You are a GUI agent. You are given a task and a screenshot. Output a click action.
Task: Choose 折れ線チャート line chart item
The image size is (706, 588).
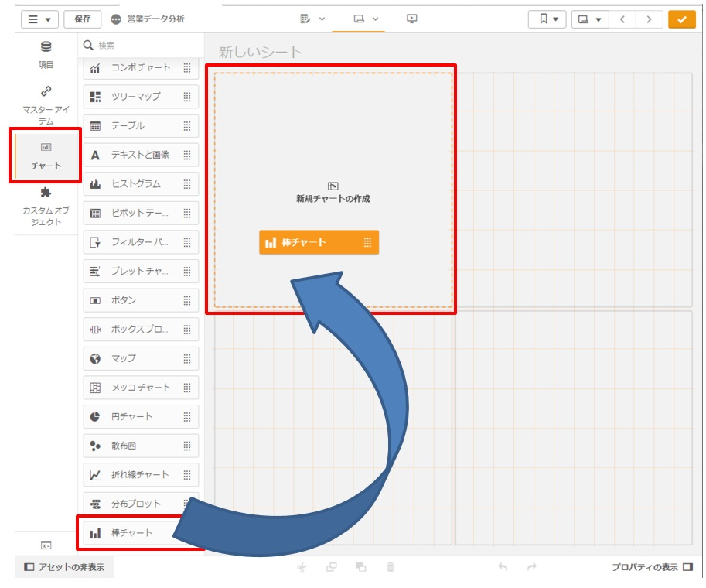[x=141, y=475]
